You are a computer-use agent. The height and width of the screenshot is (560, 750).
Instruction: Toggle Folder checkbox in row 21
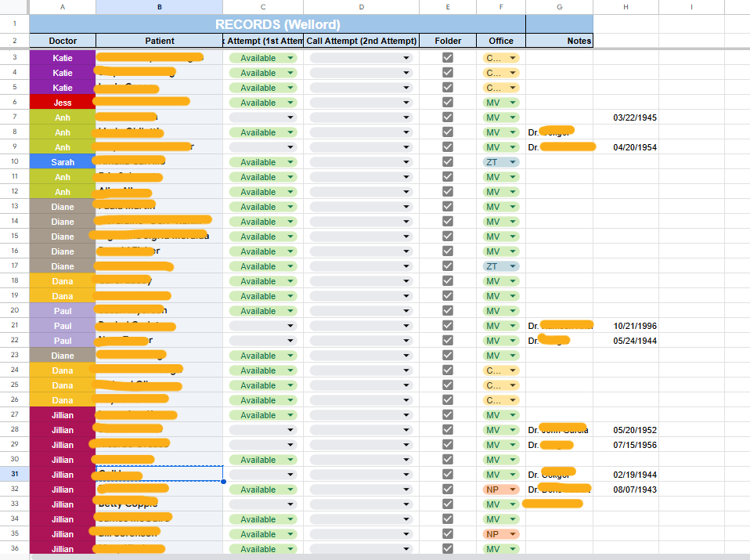pyautogui.click(x=448, y=326)
